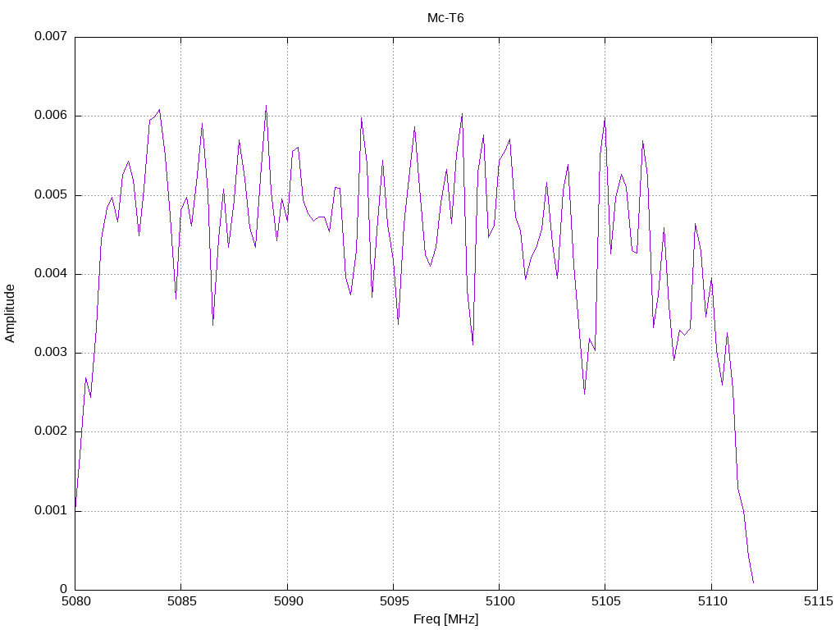
Task: Click the Amplitude y-axis label
Action: (x=10, y=313)
